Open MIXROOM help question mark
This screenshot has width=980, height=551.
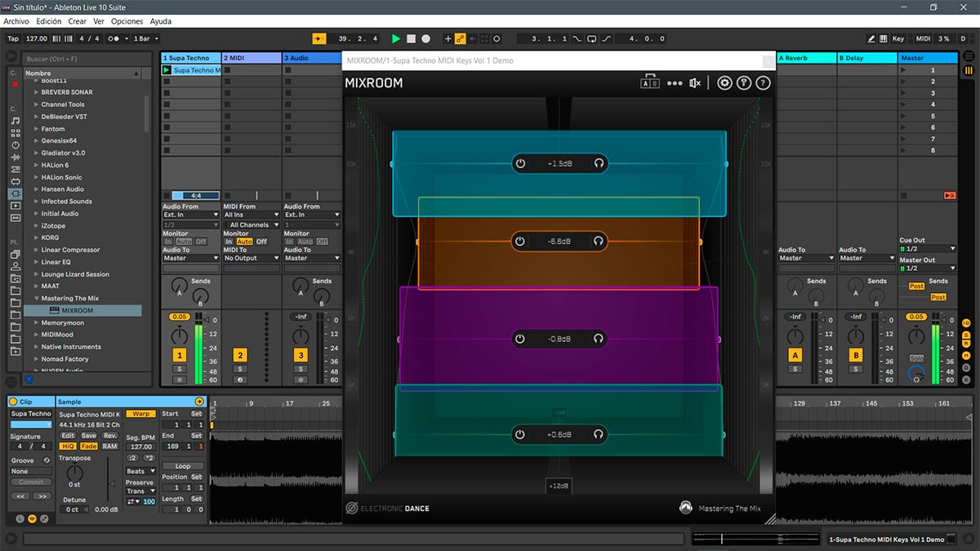(763, 82)
